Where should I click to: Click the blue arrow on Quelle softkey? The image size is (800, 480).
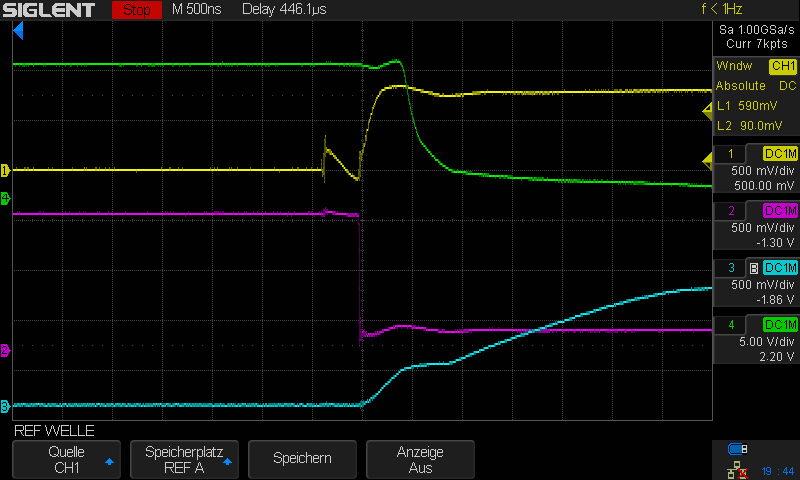(109, 462)
